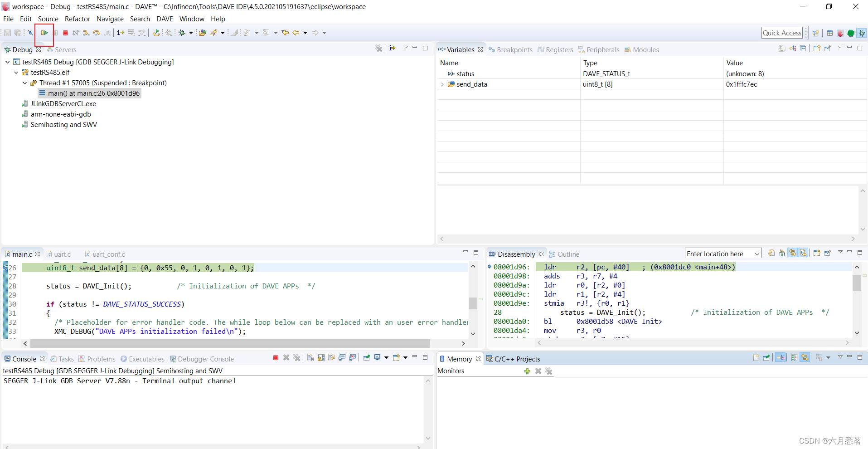Click Last Edit Location toolbar icon
Image resolution: width=868 pixels, height=449 pixels.
click(x=285, y=33)
